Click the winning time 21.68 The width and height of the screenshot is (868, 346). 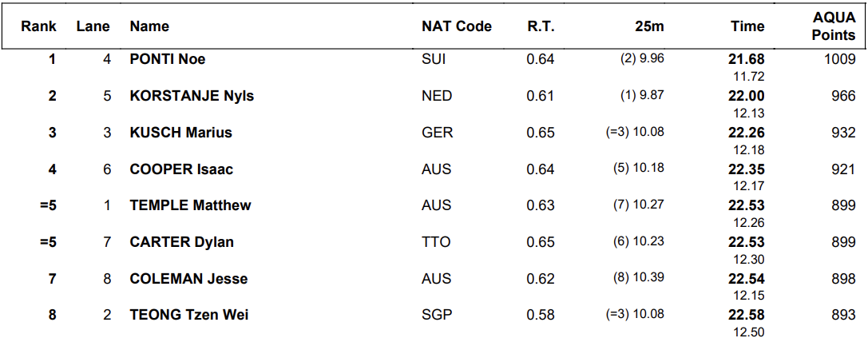pyautogui.click(x=747, y=59)
